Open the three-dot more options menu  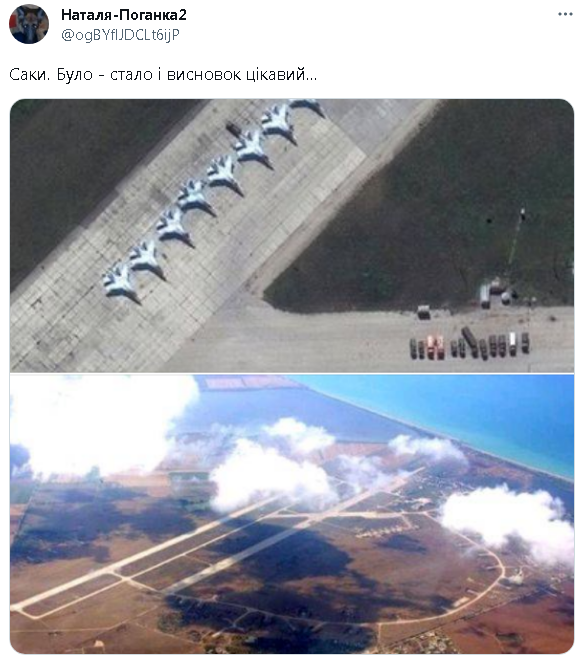[x=565, y=14]
